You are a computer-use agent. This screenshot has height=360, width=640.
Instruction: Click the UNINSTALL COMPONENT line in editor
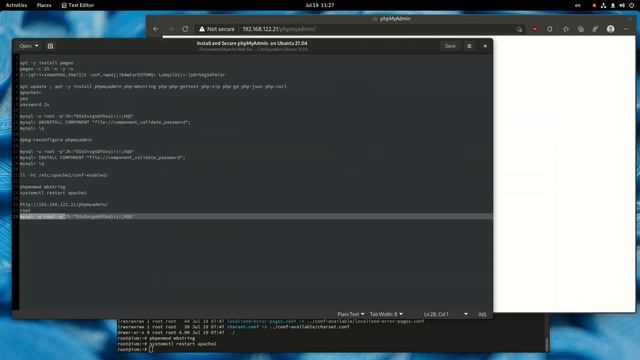105,122
